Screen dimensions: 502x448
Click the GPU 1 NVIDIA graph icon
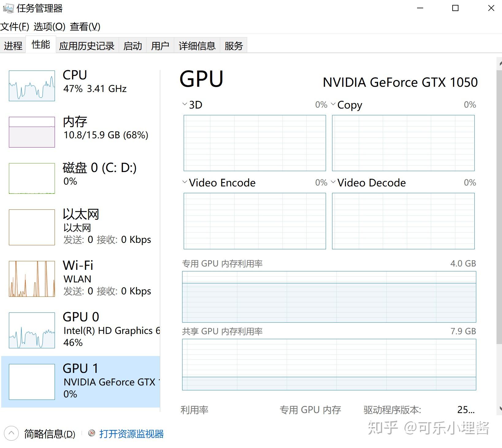[x=32, y=382]
